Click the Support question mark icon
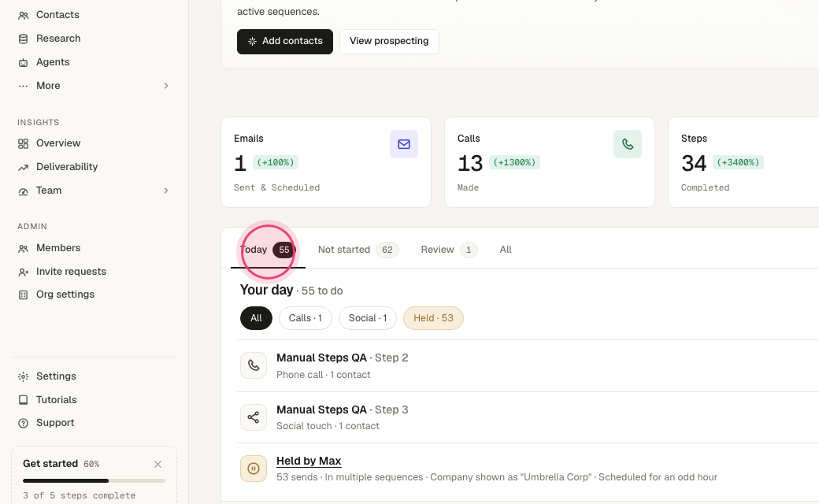The width and height of the screenshot is (819, 504). pyautogui.click(x=23, y=423)
